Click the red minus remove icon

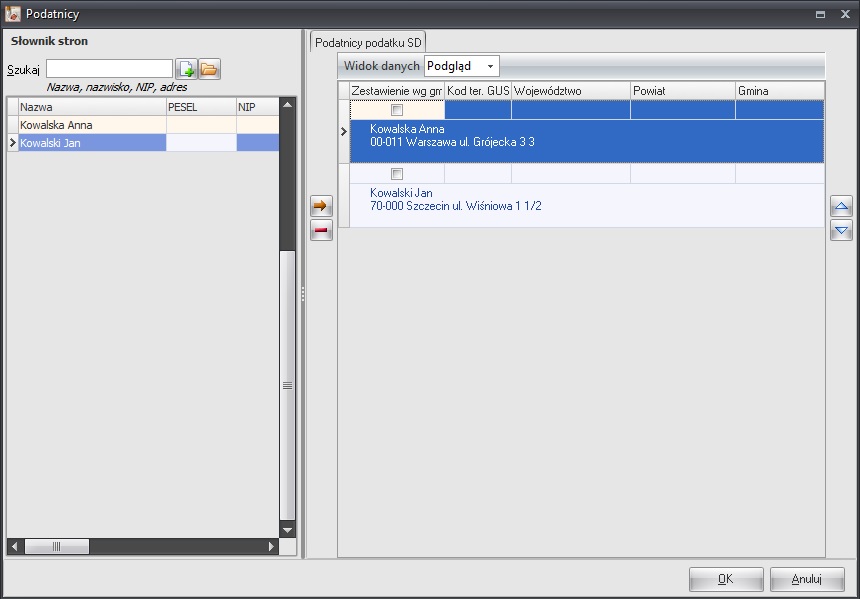tap(321, 231)
